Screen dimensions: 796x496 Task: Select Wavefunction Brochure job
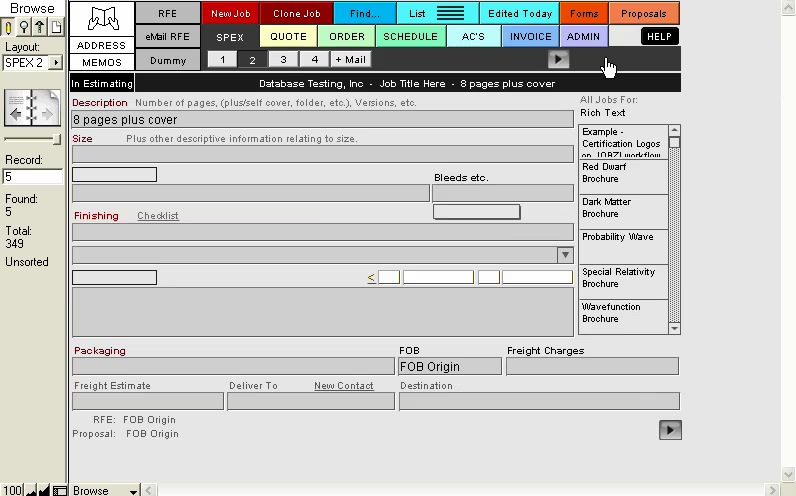click(623, 317)
